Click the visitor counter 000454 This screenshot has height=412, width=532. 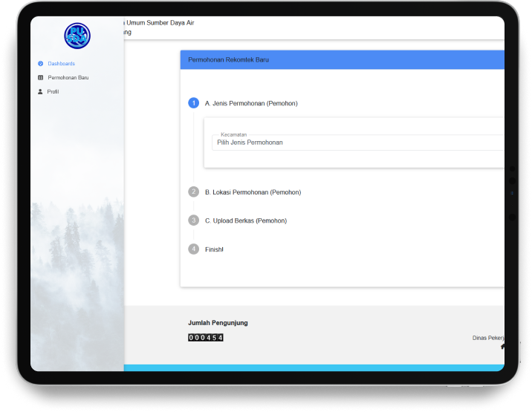(x=206, y=338)
